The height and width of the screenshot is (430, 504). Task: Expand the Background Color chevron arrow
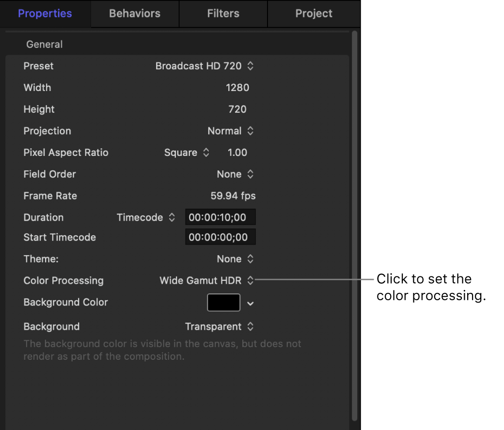[x=250, y=304]
